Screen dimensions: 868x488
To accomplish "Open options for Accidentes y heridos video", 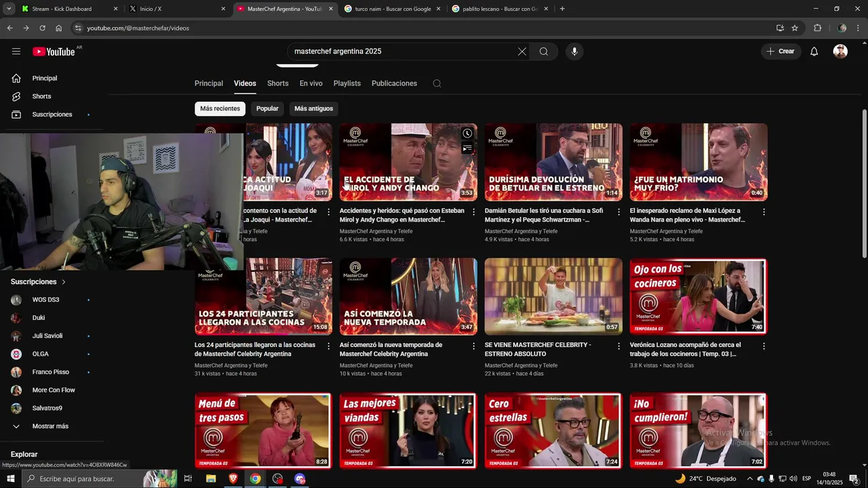I will (473, 211).
